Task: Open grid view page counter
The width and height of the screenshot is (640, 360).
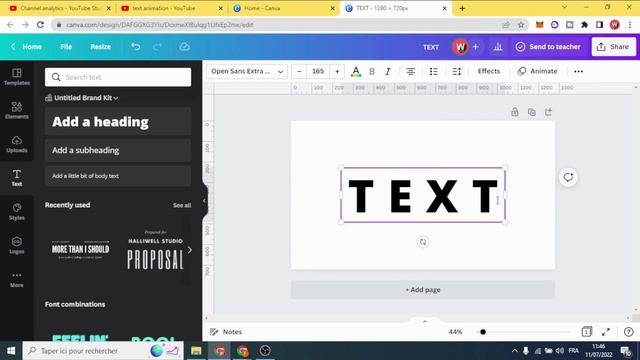Action: tap(587, 332)
